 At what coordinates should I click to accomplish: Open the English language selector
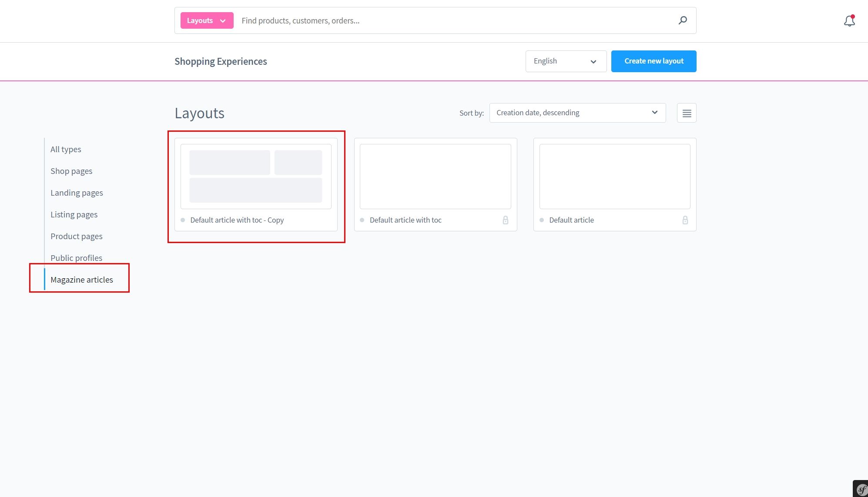click(x=566, y=61)
